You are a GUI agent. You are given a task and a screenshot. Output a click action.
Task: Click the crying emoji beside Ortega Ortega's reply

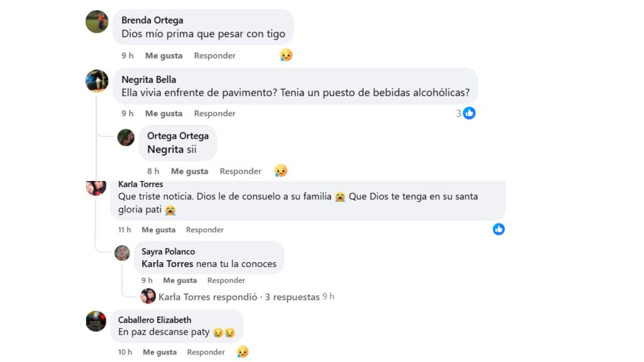point(280,170)
